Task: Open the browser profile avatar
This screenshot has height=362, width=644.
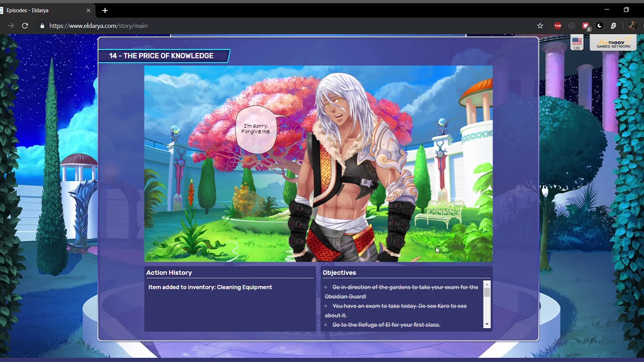Action: (632, 26)
